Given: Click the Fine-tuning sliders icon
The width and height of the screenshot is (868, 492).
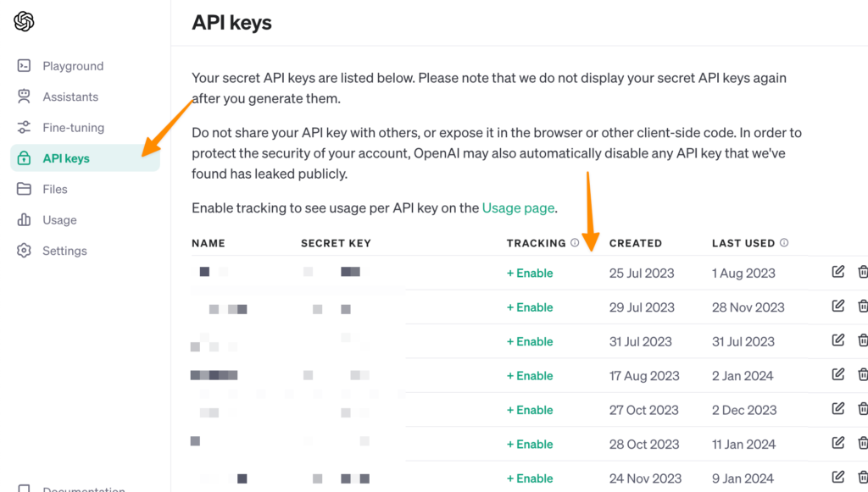Looking at the screenshot, I should 25,128.
